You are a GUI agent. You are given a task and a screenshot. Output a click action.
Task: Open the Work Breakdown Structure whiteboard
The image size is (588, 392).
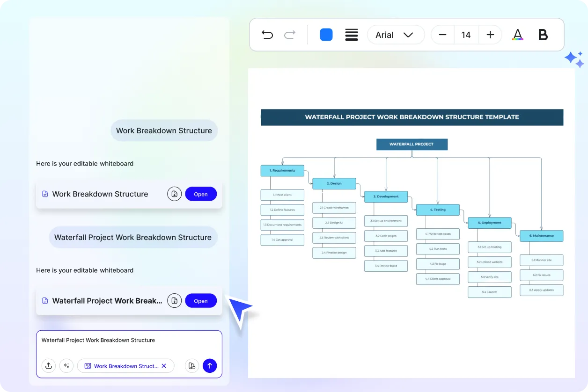point(201,194)
